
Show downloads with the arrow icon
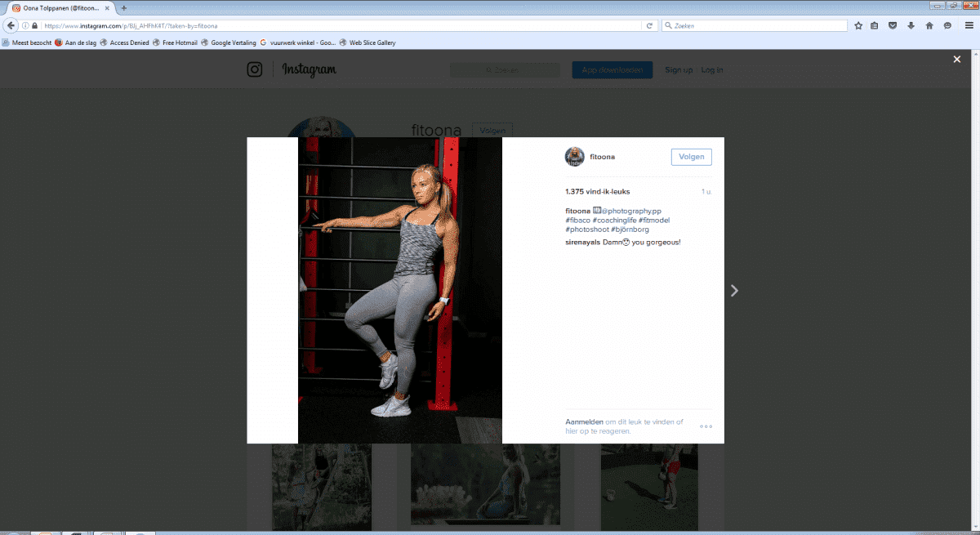click(911, 25)
